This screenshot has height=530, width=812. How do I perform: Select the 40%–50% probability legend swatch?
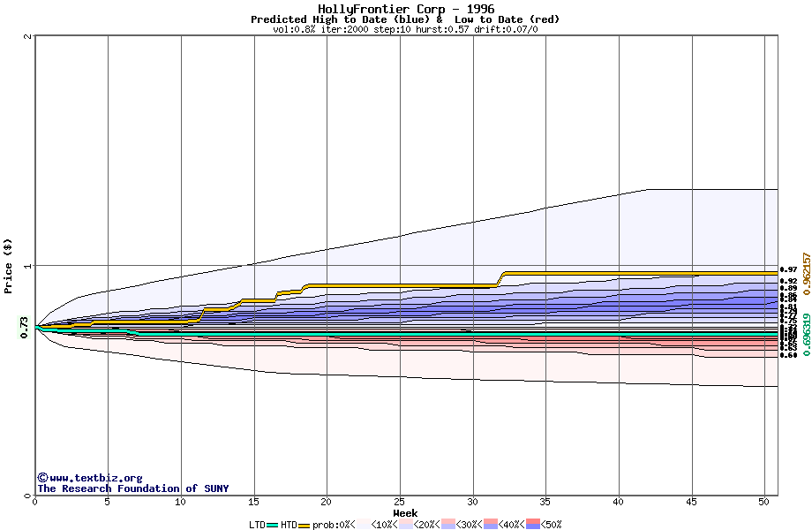[x=533, y=525]
